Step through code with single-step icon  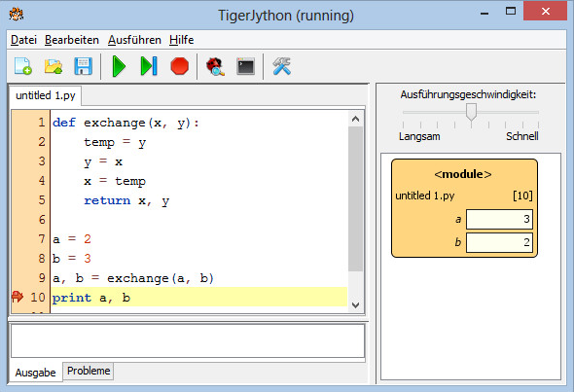point(149,66)
